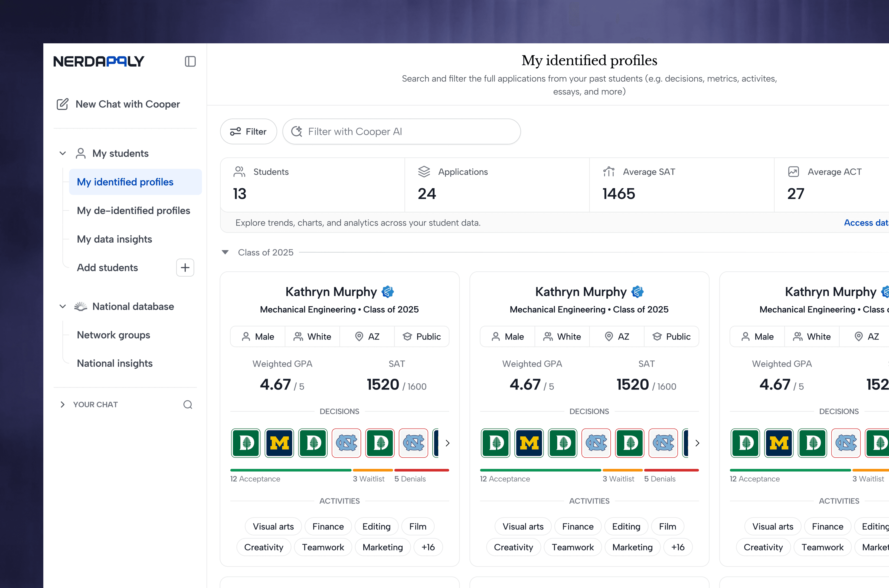This screenshot has height=588, width=889.
Task: Open the Filter button
Action: 248,132
